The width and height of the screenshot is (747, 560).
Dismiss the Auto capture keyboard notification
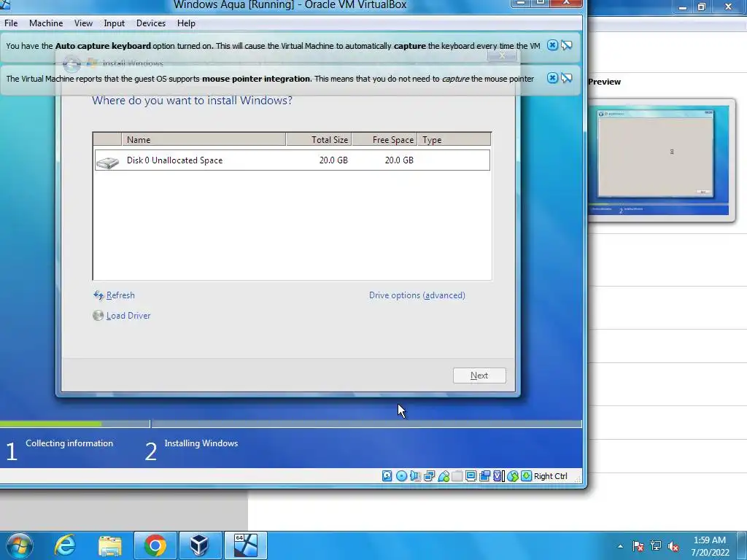click(x=552, y=45)
